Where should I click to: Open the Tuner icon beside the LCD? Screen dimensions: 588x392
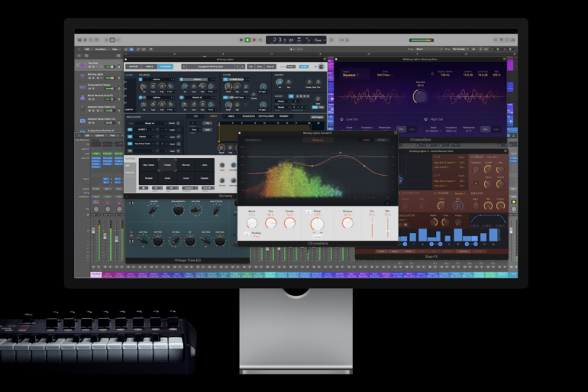tap(331, 40)
